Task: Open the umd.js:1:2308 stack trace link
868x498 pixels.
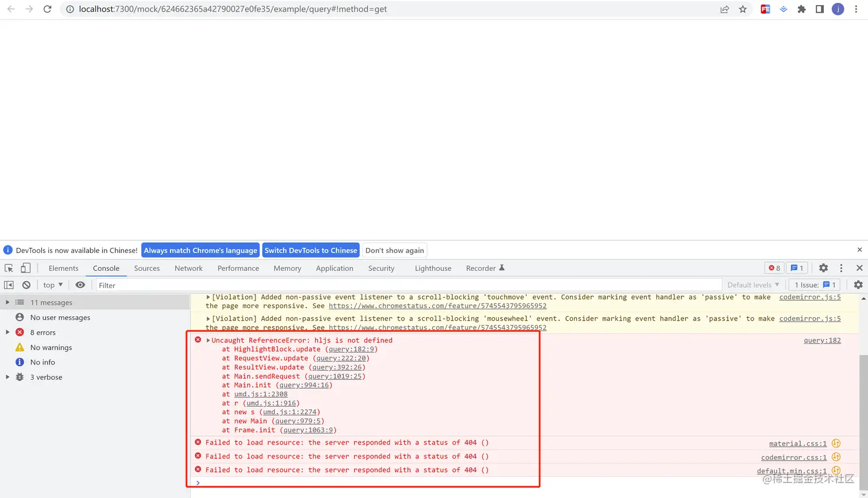Action: (x=261, y=394)
